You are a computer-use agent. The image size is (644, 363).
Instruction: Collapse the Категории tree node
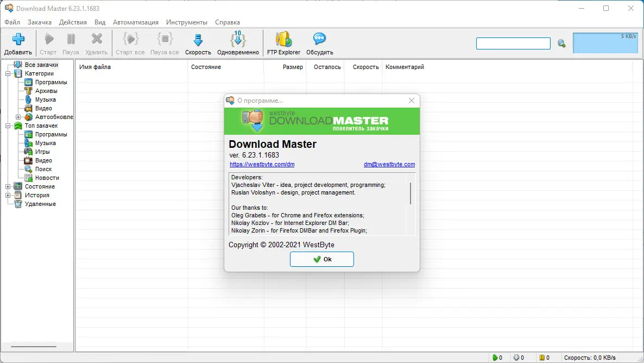pyautogui.click(x=8, y=73)
